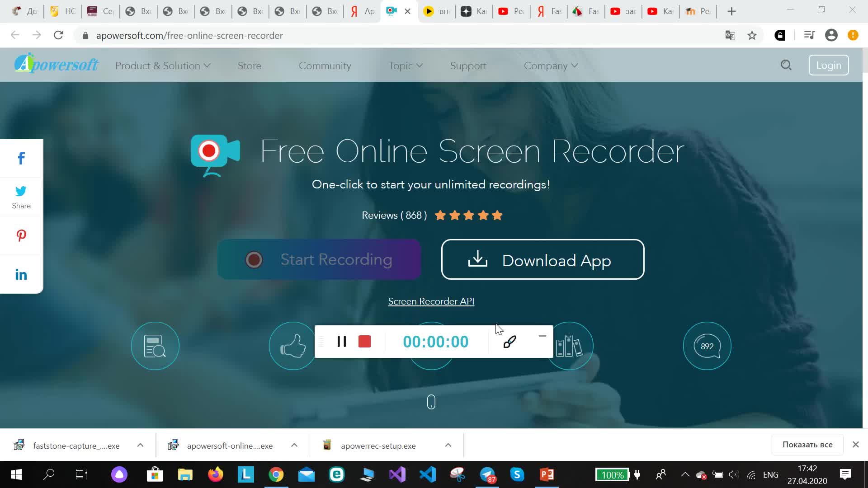Image resolution: width=868 pixels, height=488 pixels.
Task: Show hidden system tray icons
Action: tap(685, 474)
